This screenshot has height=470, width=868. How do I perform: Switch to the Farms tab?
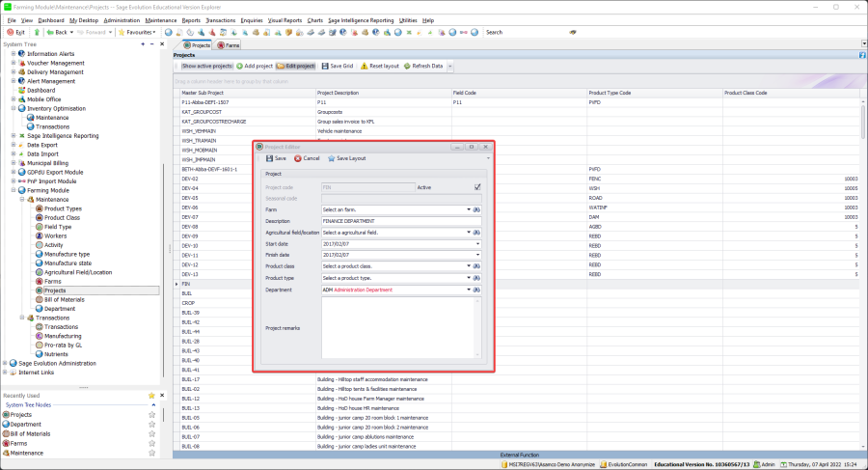tap(229, 45)
